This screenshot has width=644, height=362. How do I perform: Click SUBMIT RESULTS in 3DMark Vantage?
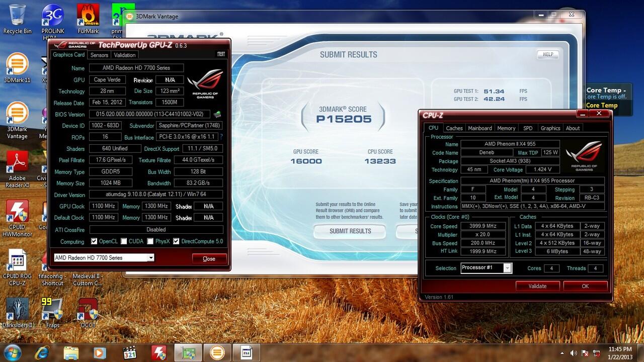click(x=350, y=231)
